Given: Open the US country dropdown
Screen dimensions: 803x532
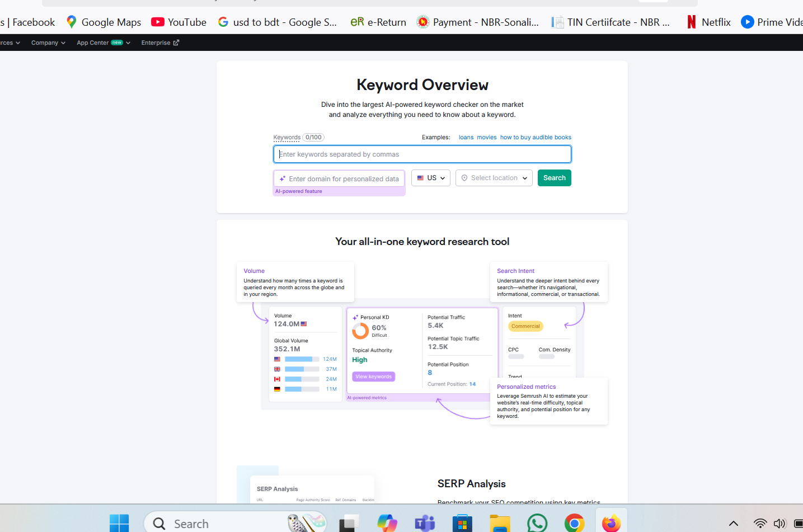Looking at the screenshot, I should coord(431,178).
